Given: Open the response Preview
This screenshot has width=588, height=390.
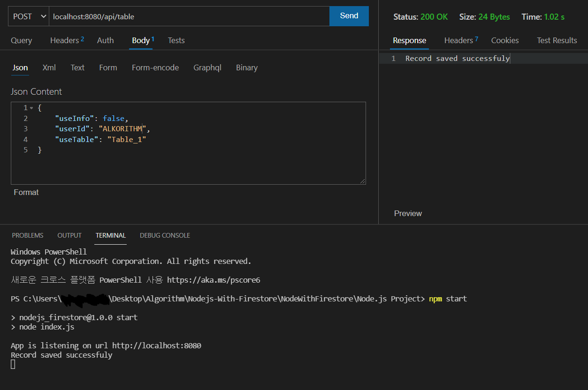Looking at the screenshot, I should [407, 213].
